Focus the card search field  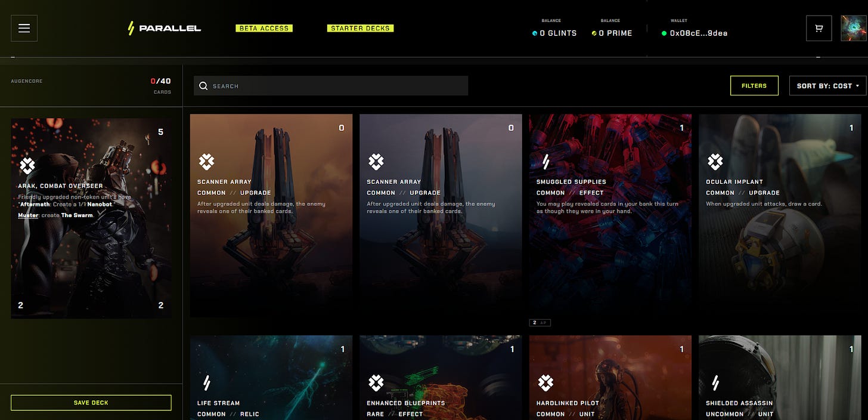[331, 86]
